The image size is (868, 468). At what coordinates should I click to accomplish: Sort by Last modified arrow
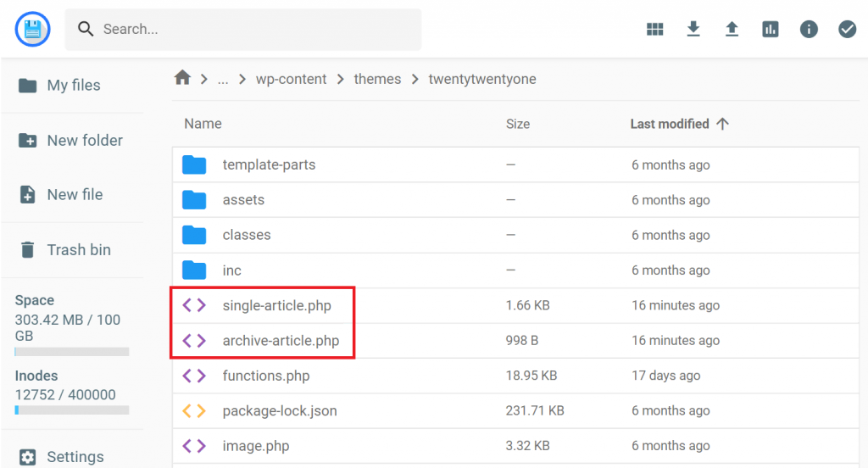point(722,124)
